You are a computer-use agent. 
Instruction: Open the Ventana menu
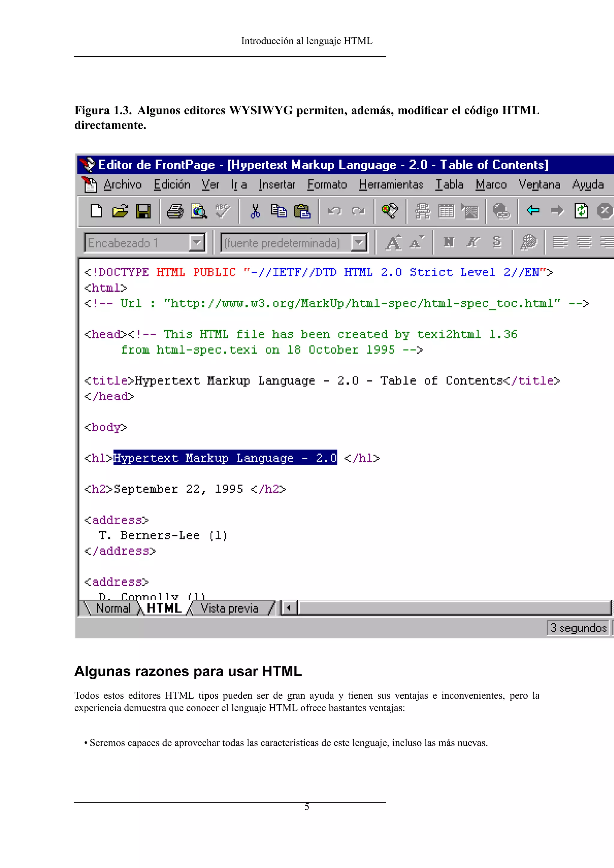point(539,185)
